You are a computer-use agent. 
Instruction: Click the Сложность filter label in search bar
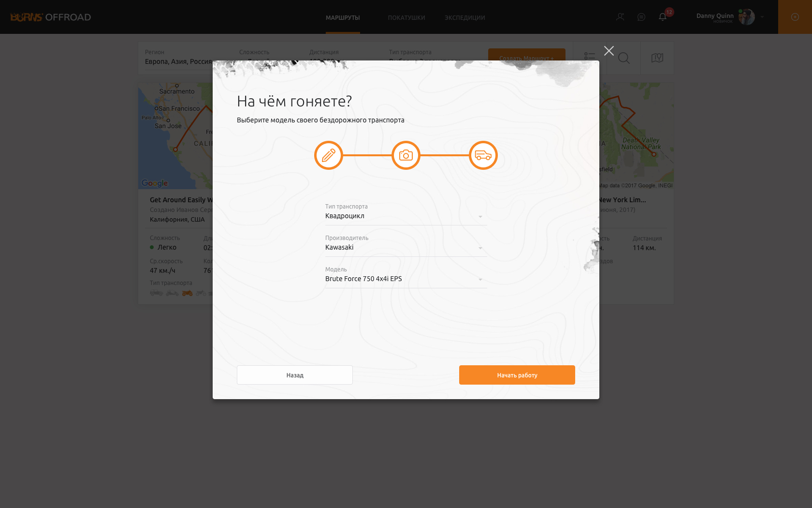[254, 52]
